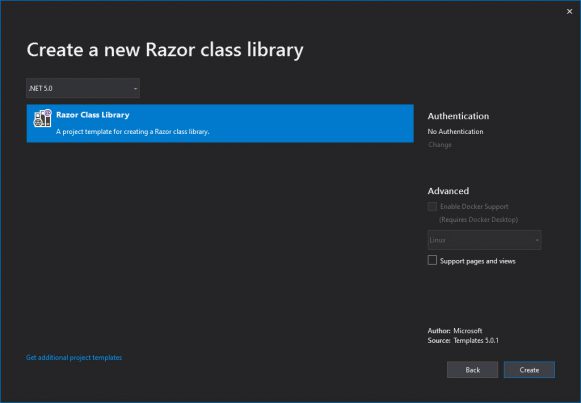The width and height of the screenshot is (581, 403).
Task: Check the Support pages and views box
Action: (432, 260)
